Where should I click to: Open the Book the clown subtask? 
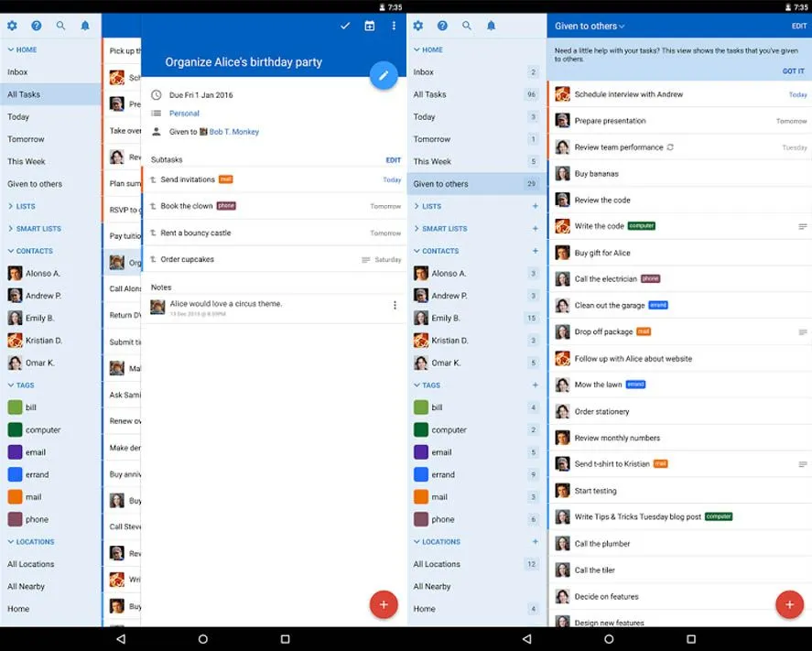(x=187, y=206)
